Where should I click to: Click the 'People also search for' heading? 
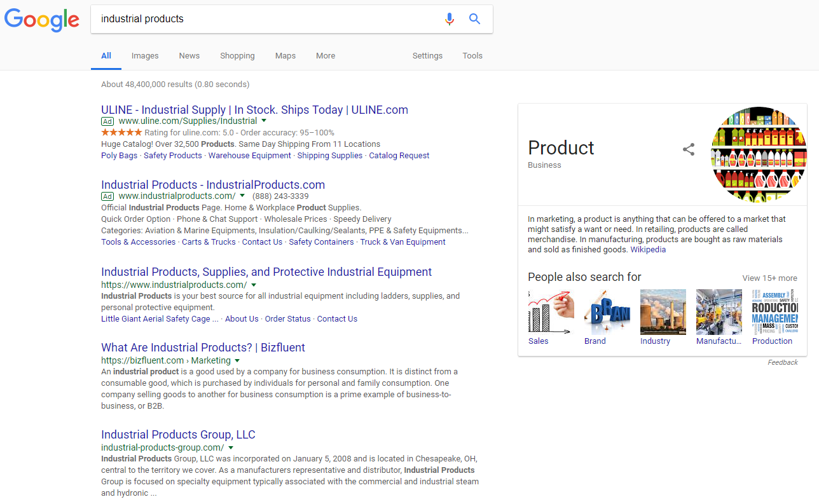point(584,277)
